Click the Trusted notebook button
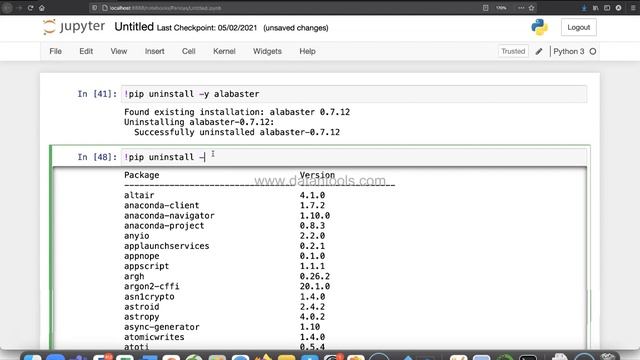The image size is (640, 360). point(513,51)
